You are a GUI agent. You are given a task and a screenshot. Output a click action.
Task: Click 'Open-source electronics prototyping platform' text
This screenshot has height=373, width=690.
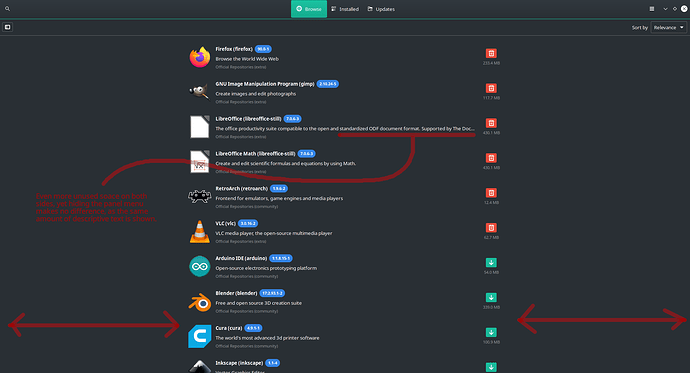pos(266,268)
